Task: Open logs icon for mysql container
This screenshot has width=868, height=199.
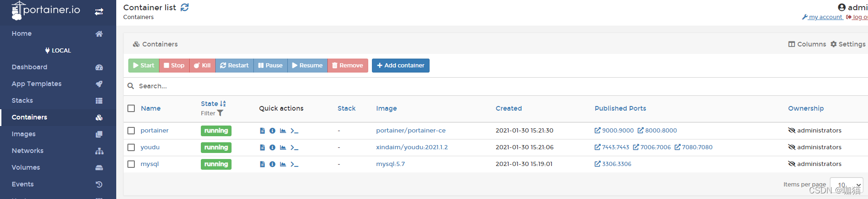Action: pyautogui.click(x=262, y=164)
